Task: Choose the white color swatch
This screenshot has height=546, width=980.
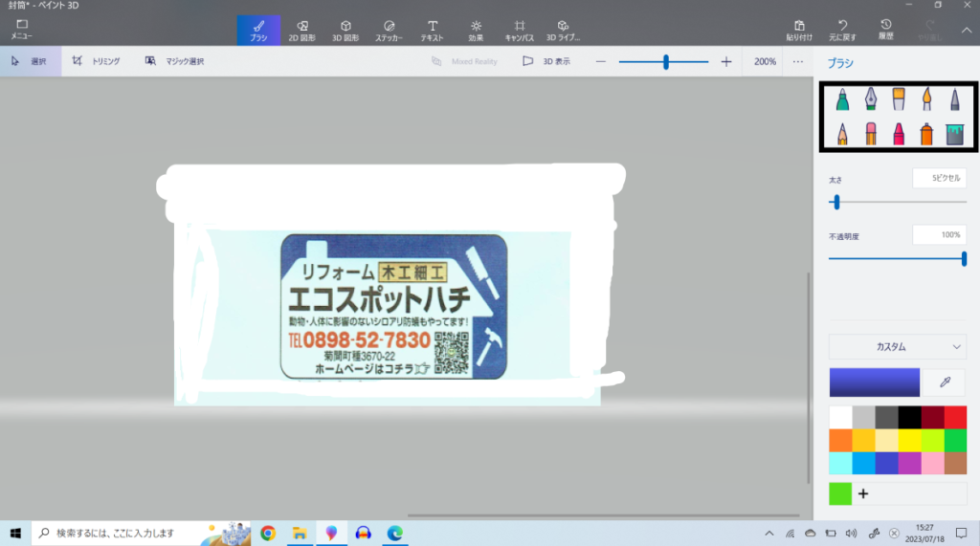Action: (x=840, y=417)
